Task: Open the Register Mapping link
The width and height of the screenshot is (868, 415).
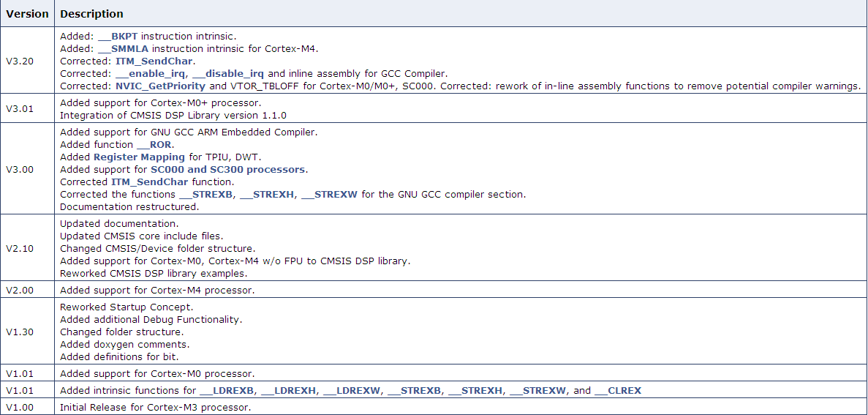Action: [139, 157]
